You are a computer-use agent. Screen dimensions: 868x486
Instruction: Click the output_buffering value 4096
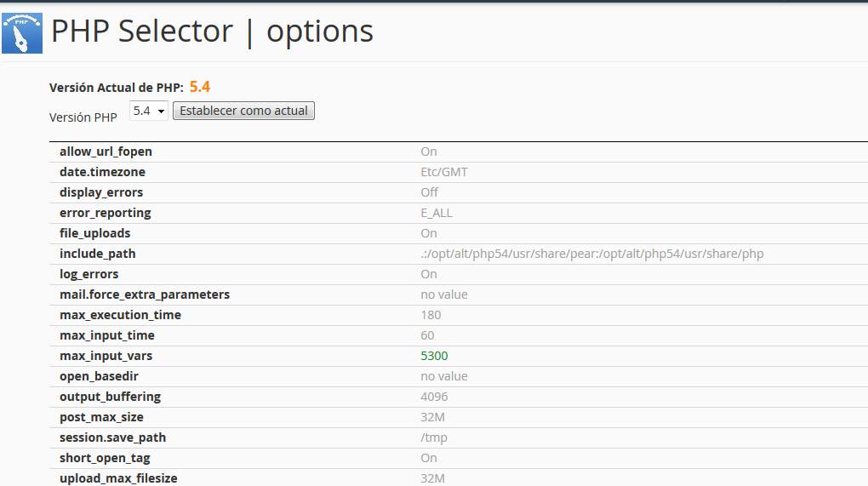434,397
